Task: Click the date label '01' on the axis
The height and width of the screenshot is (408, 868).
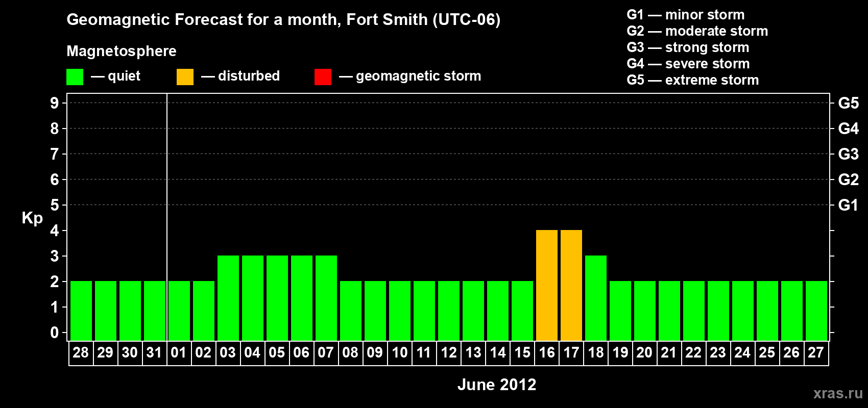Action: point(179,353)
